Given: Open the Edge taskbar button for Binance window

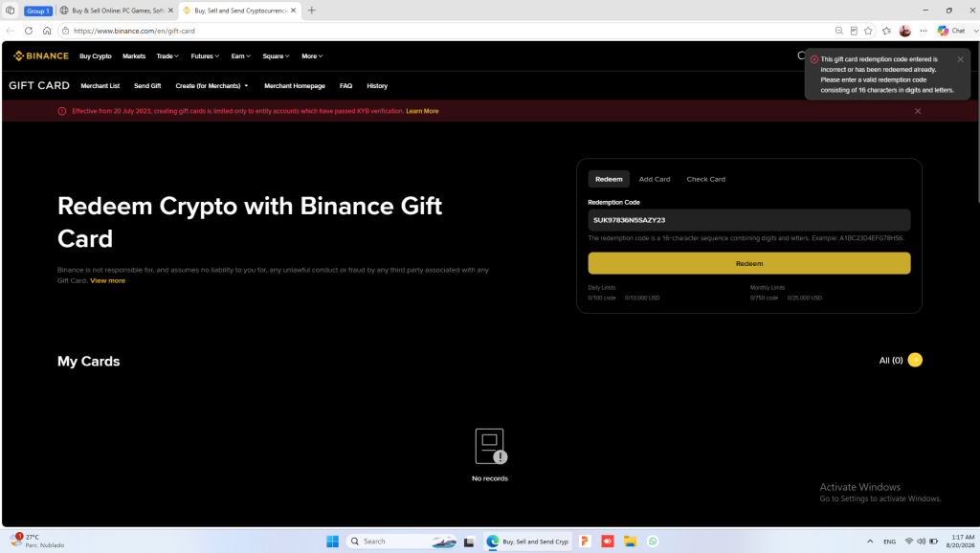Looking at the screenshot, I should click(x=528, y=542).
